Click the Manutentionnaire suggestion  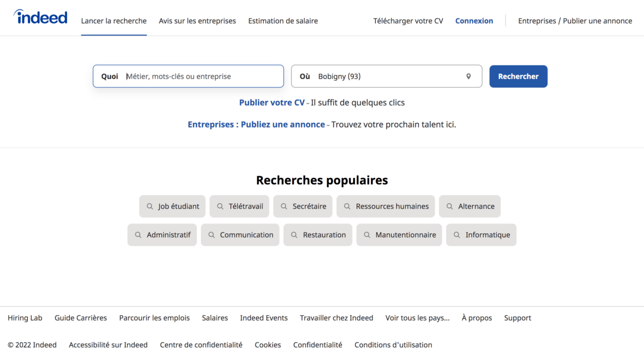[399, 235]
